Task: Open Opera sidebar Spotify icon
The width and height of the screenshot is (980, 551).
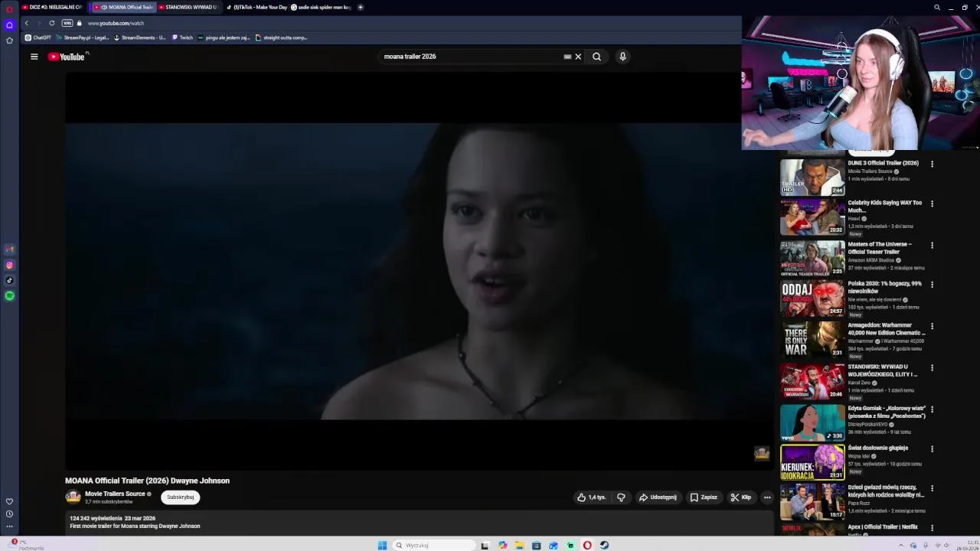Action: pyautogui.click(x=9, y=295)
